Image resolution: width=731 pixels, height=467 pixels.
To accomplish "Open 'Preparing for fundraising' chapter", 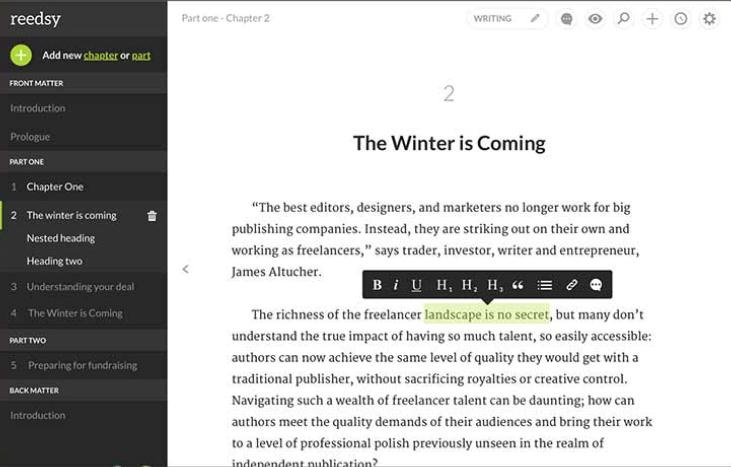I will (x=83, y=365).
